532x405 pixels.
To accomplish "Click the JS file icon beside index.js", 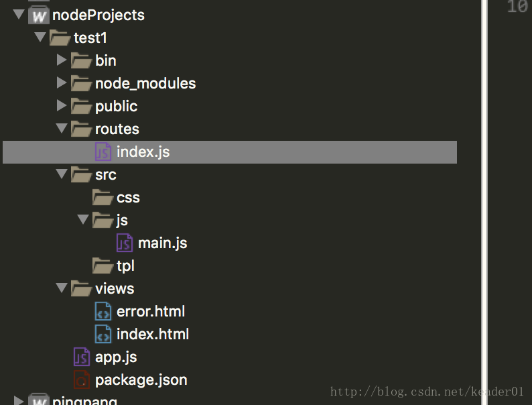I will [x=103, y=152].
